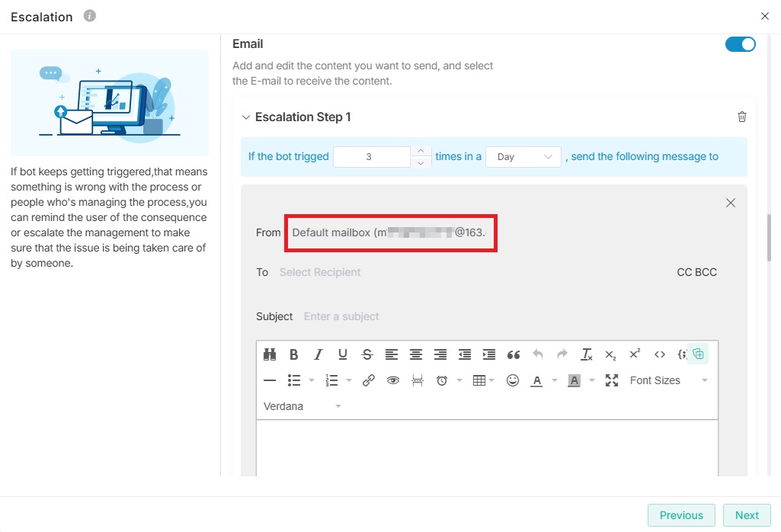
Task: Increase the trigger count with the up stepper
Action: click(421, 151)
